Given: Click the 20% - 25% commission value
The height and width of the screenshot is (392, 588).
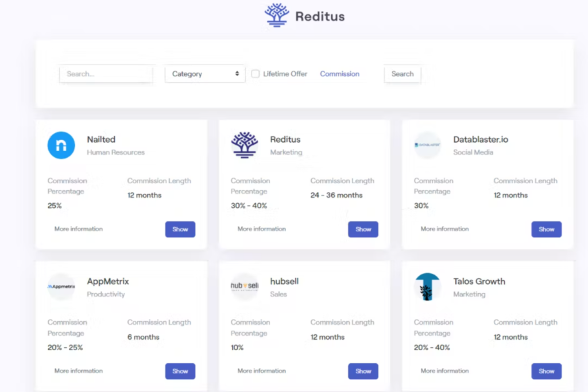Looking at the screenshot, I should tap(65, 347).
